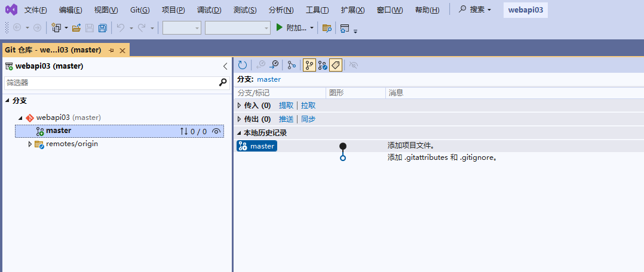The width and height of the screenshot is (644, 272).
Task: Click the 拉取 pull link
Action: [x=308, y=106]
